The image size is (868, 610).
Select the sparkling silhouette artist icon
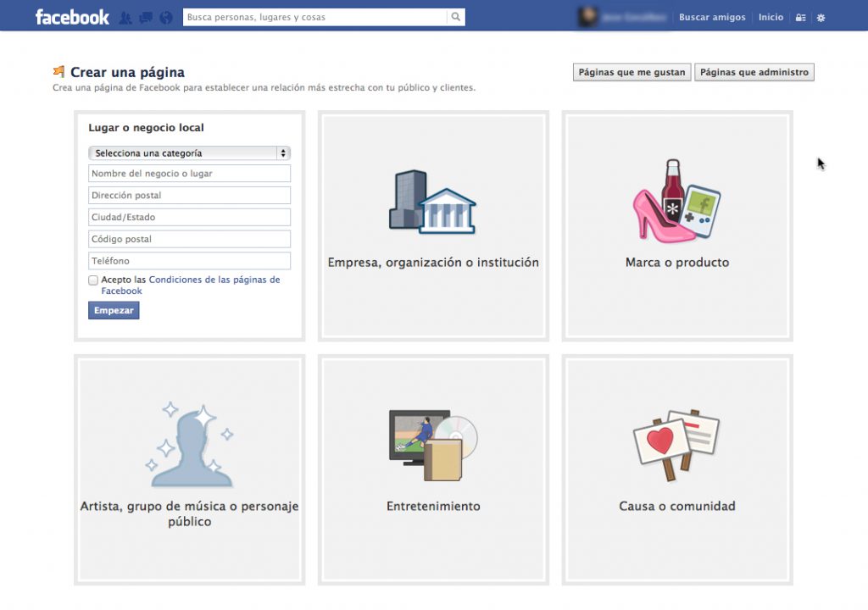(x=190, y=445)
